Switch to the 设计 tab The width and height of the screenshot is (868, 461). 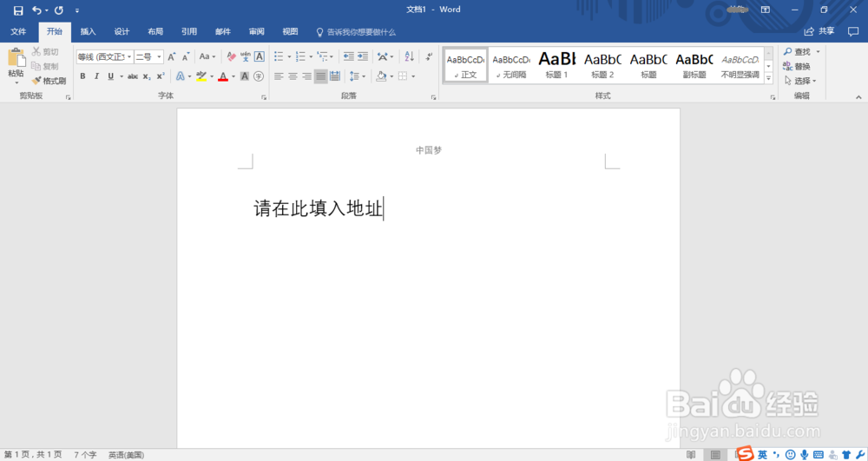pyautogui.click(x=122, y=31)
